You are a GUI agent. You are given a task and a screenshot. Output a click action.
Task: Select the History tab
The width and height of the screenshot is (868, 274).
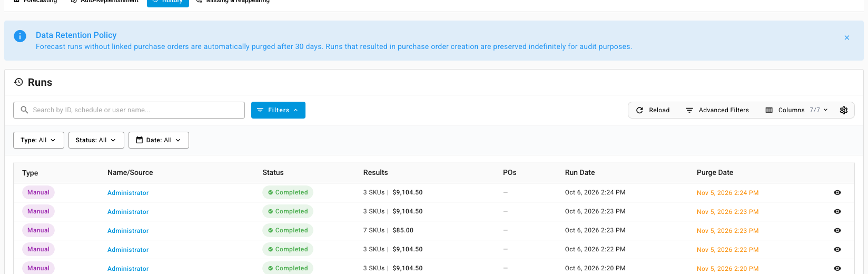point(167,2)
